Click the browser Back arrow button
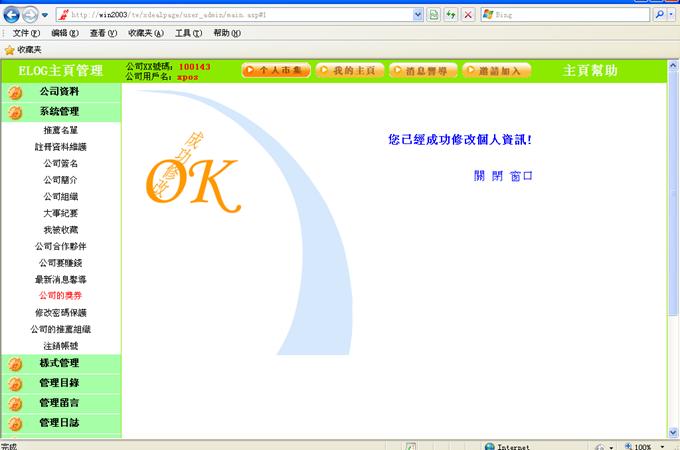This screenshot has width=680, height=450. (11, 15)
